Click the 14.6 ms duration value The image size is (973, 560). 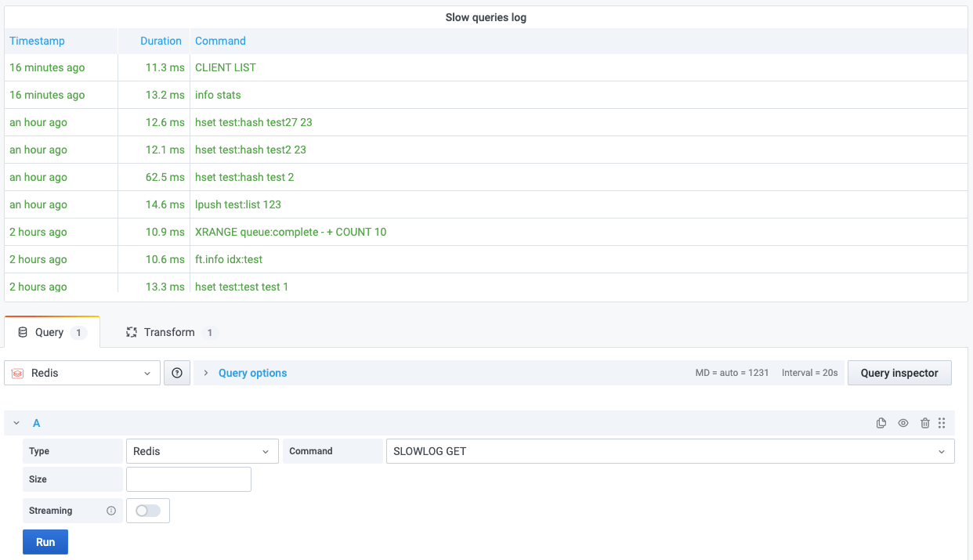[165, 204]
